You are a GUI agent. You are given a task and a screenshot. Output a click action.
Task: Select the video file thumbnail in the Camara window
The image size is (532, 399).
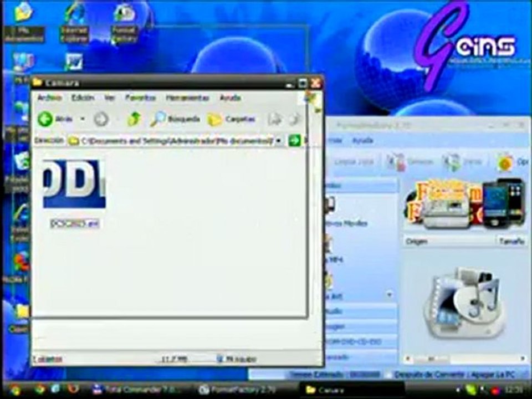click(74, 183)
